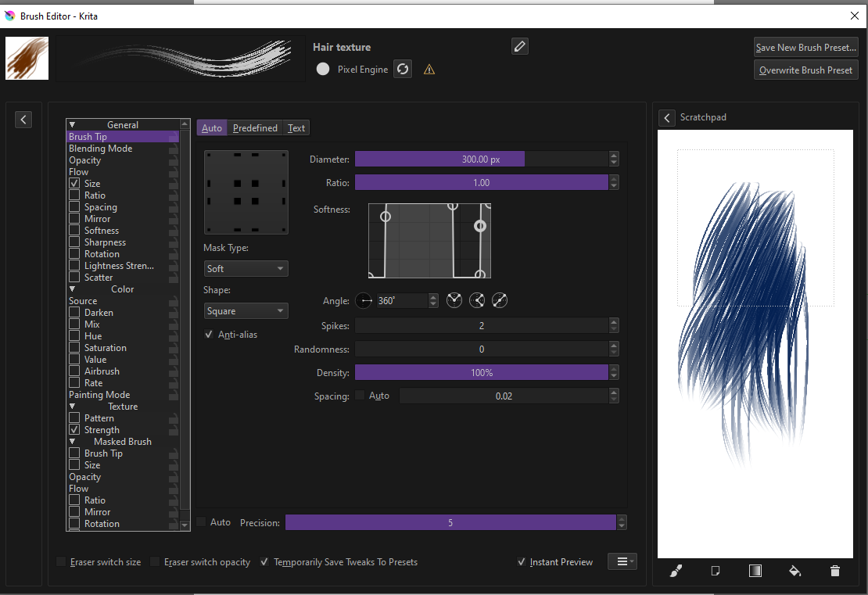
Task: Disable the Anti-alias checkbox
Action: pyautogui.click(x=209, y=335)
